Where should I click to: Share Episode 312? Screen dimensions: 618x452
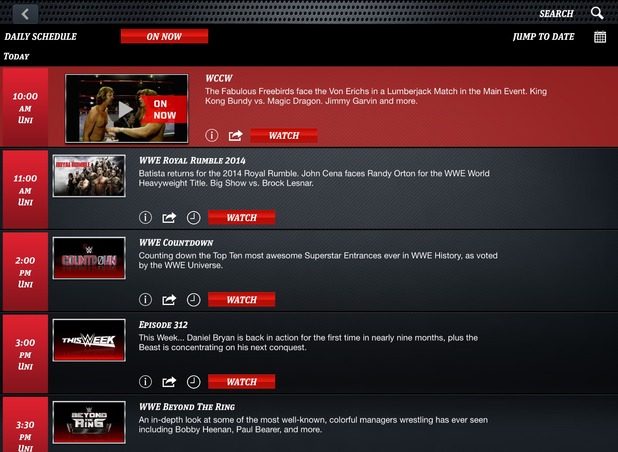pyautogui.click(x=169, y=382)
